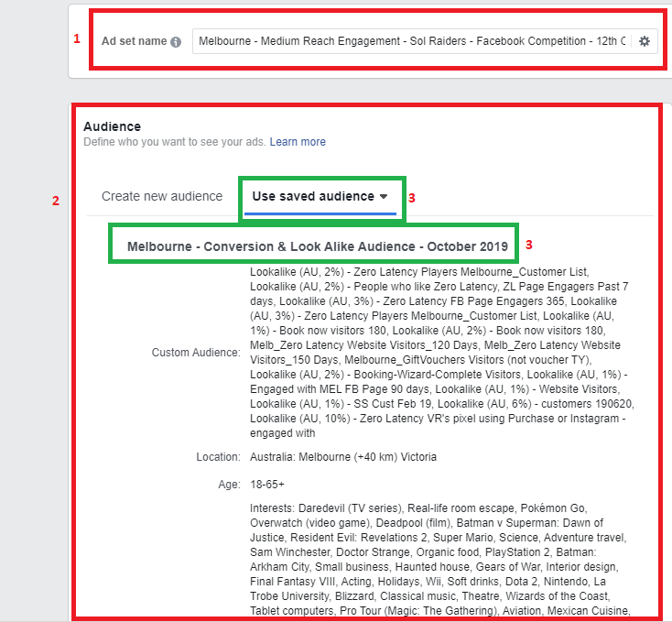The image size is (672, 622).
Task: Click the Audience section heading
Action: [112, 126]
